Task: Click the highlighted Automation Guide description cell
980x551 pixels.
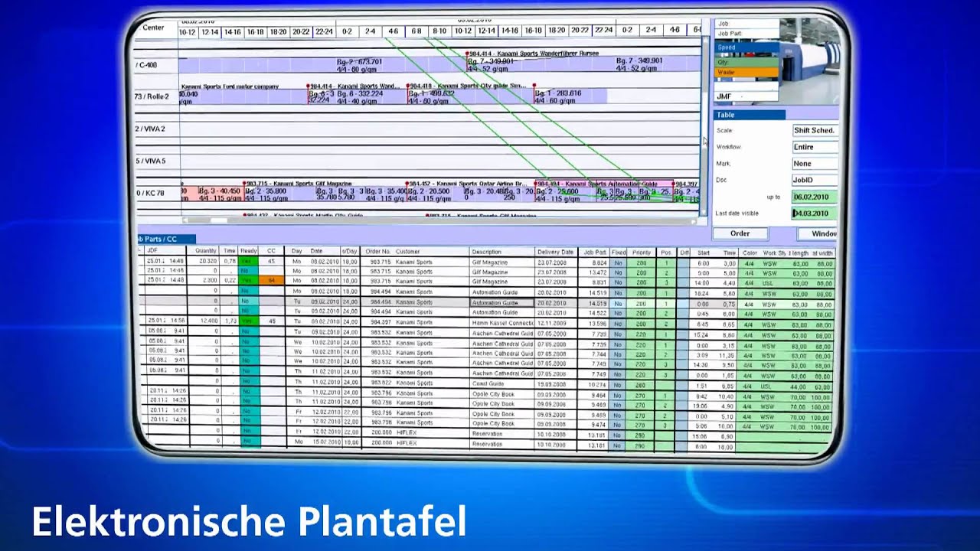Action: 501,303
